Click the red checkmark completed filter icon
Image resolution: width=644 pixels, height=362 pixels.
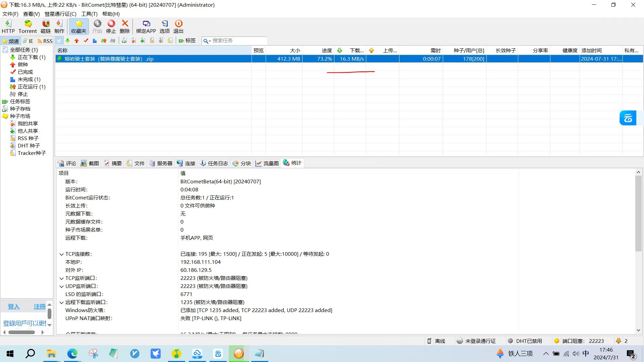[86, 41]
